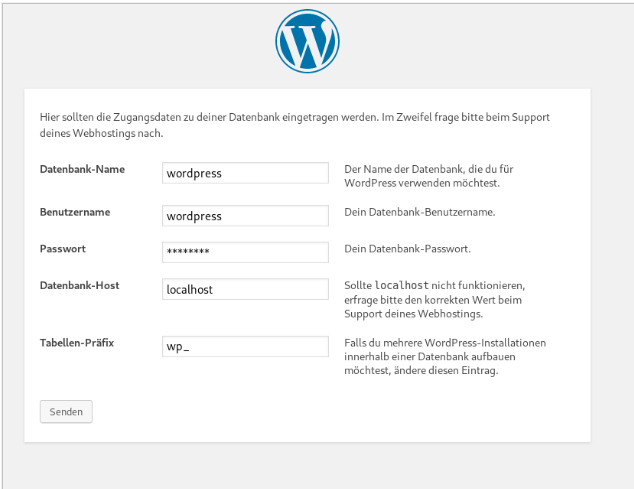Click the 'Der Name der Datenbank' description
The width and height of the screenshot is (634, 489).
(429, 176)
